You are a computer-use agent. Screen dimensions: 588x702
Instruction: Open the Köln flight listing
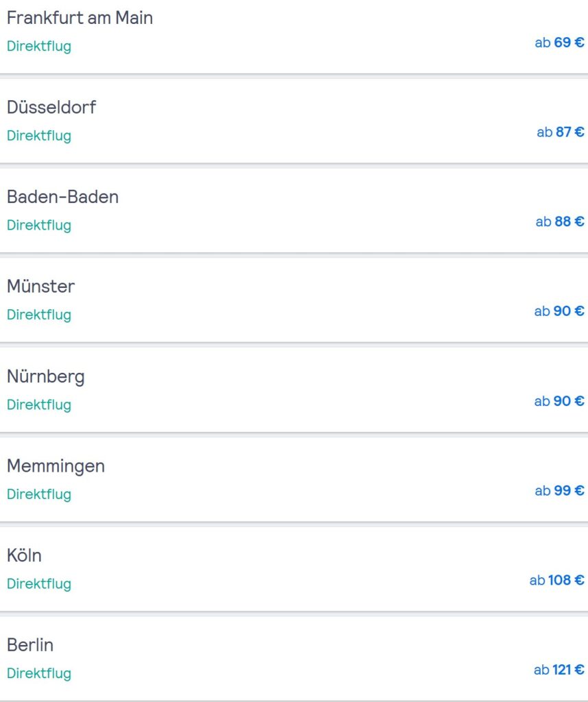click(x=294, y=569)
